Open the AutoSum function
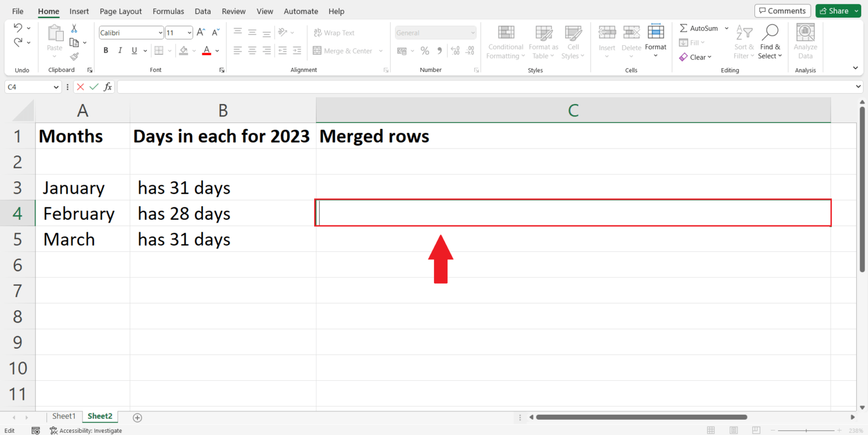Viewport: 868px width, 435px height. 700,28
